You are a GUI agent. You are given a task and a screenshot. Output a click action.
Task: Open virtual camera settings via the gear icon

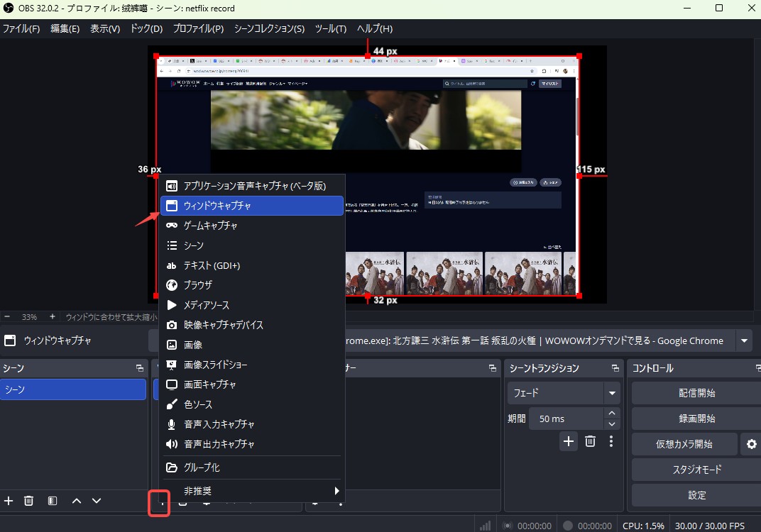(750, 444)
